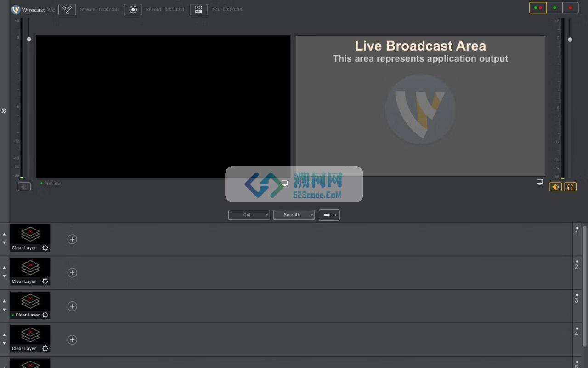The image size is (588, 368).
Task: Select the Live-only layout (red dot) button
Action: click(x=571, y=8)
